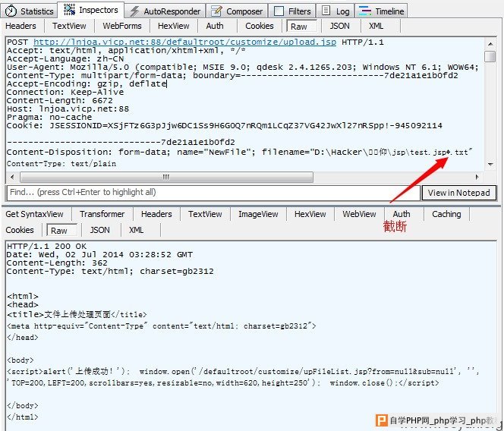Open request Auth inspector tab
Screen dimensions: 504x431
coord(215,26)
